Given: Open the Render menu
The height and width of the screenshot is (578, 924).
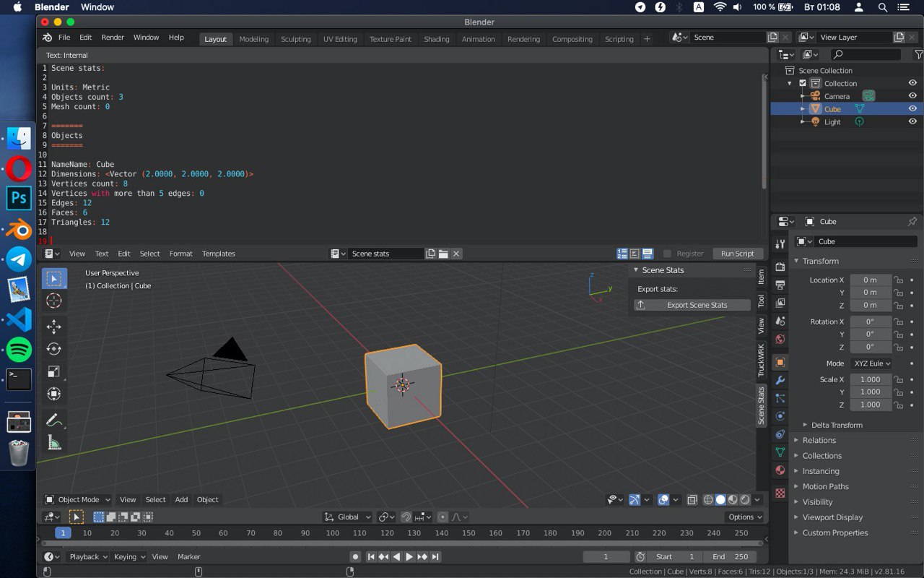Looking at the screenshot, I should click(x=113, y=38).
